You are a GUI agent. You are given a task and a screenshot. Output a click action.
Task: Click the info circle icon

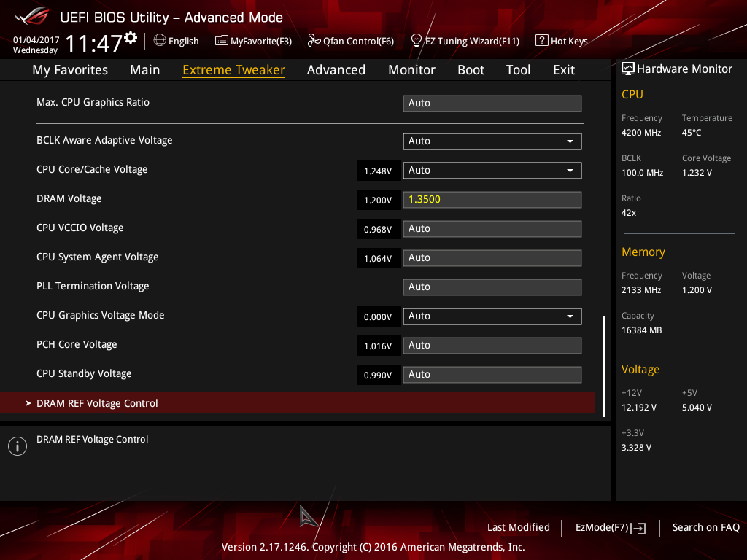tap(18, 446)
